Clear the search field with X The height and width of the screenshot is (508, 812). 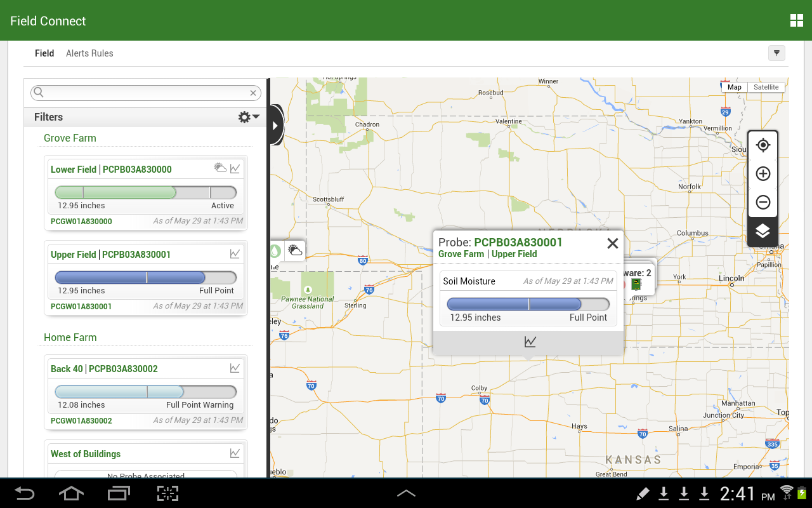point(253,93)
